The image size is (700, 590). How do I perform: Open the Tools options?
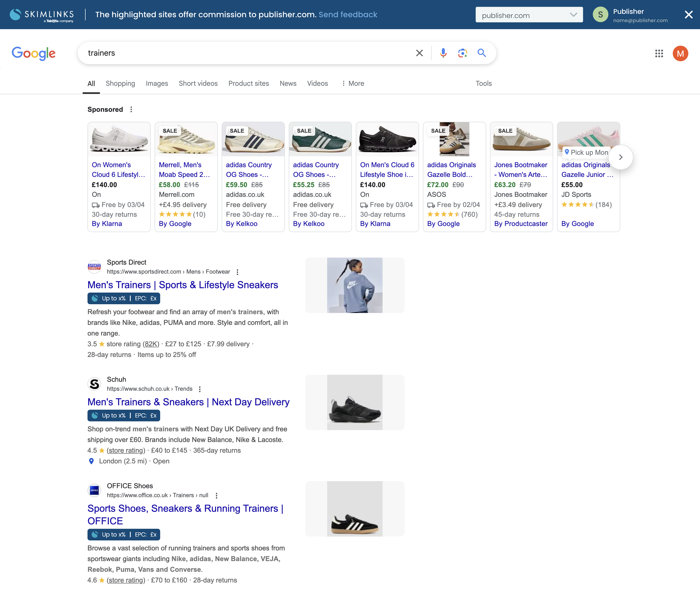[483, 83]
